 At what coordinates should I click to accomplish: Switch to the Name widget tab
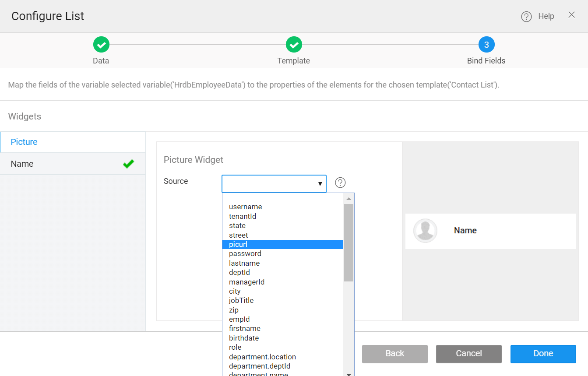coord(22,164)
